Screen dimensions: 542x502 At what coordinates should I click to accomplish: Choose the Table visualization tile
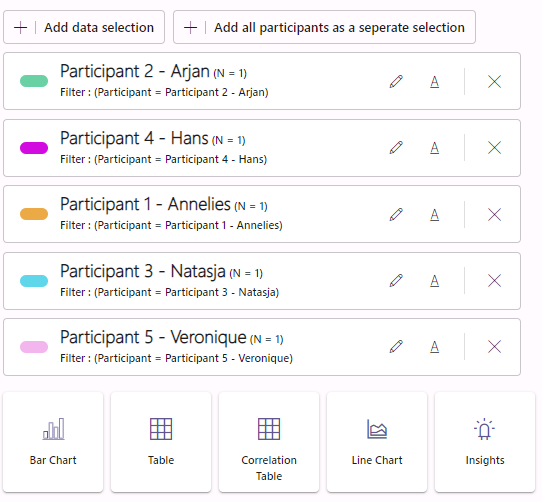click(161, 442)
